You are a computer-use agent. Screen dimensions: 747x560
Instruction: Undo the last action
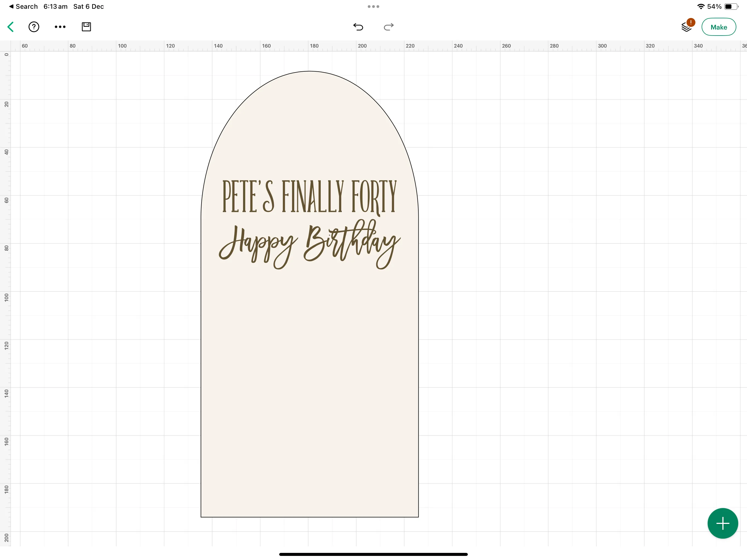358,27
